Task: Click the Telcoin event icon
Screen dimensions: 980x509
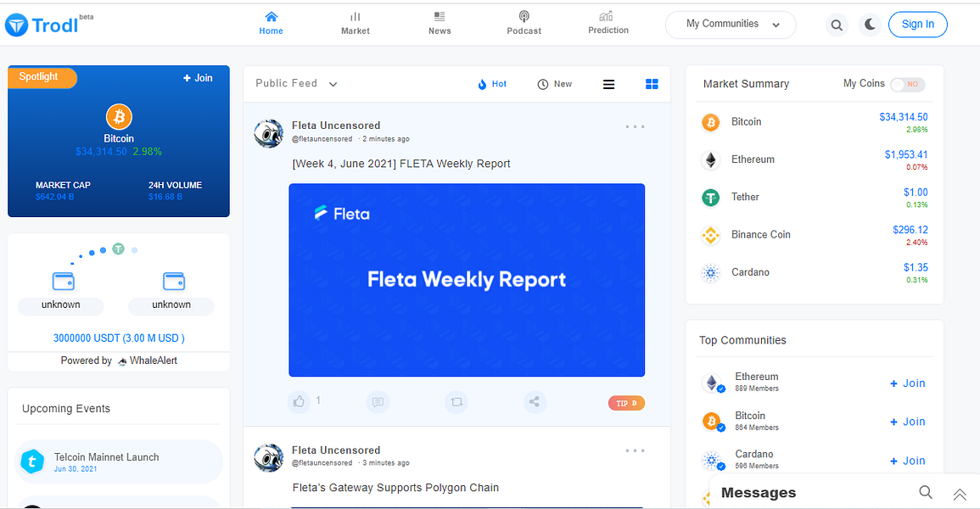Action: [x=32, y=462]
